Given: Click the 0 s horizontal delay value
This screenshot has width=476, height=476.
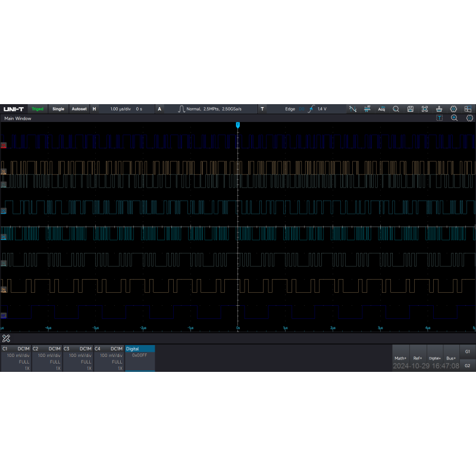Looking at the screenshot, I should coord(139,109).
